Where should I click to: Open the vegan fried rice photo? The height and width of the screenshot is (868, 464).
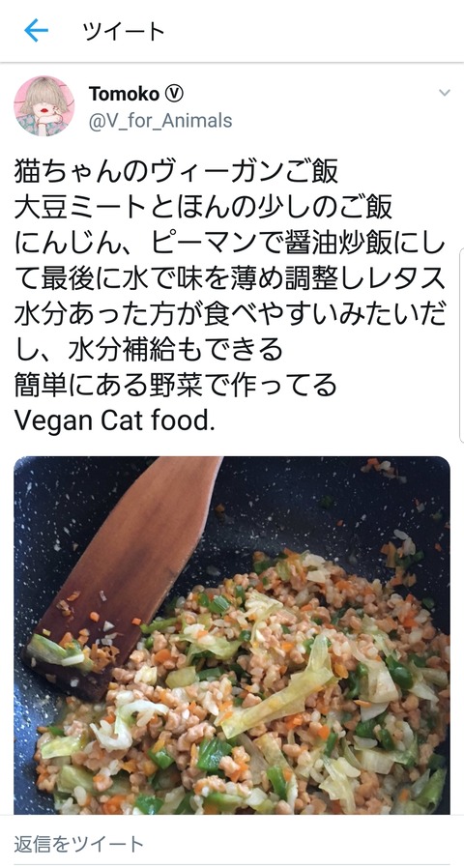click(232, 635)
